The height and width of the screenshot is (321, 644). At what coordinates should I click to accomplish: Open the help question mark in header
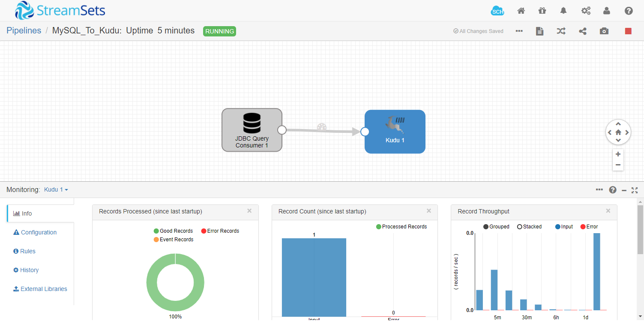pyautogui.click(x=629, y=11)
